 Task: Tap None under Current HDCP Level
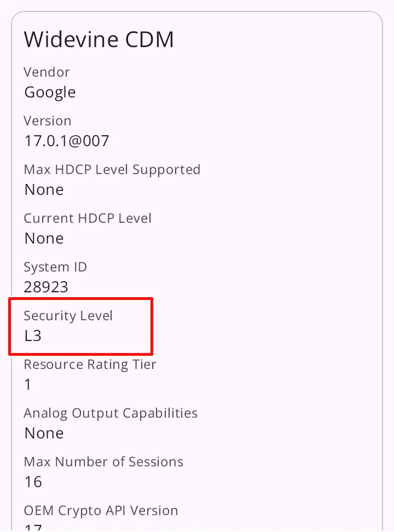point(44,239)
